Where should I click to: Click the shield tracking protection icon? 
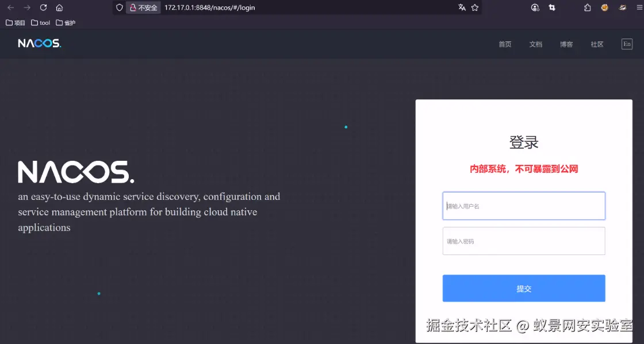click(x=119, y=8)
